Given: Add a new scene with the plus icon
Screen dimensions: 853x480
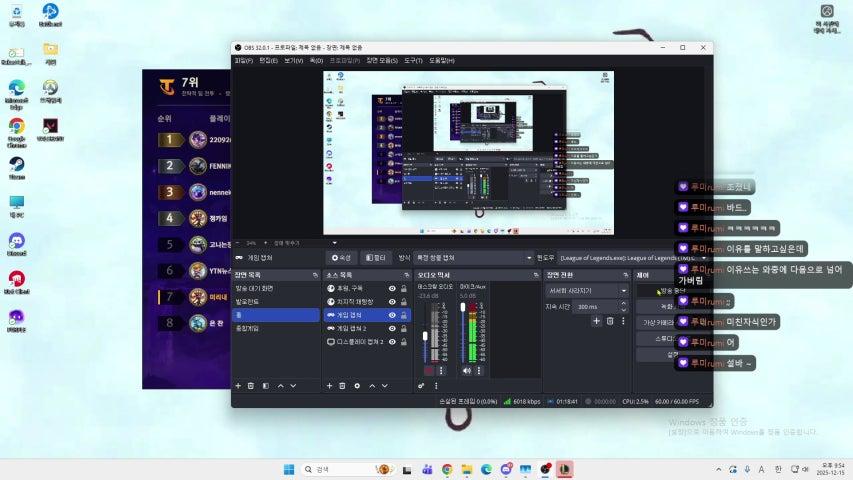Looking at the screenshot, I should pyautogui.click(x=238, y=385).
